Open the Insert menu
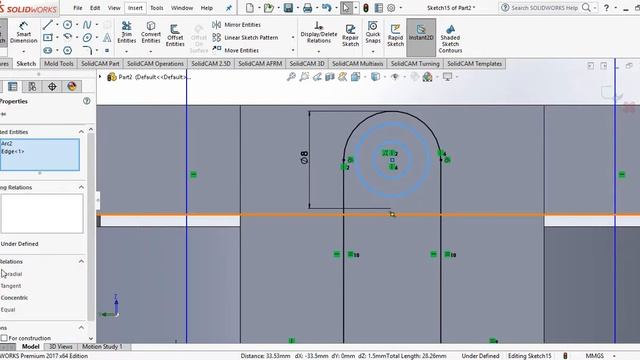Screen dimensions: 640x360 click(135, 8)
